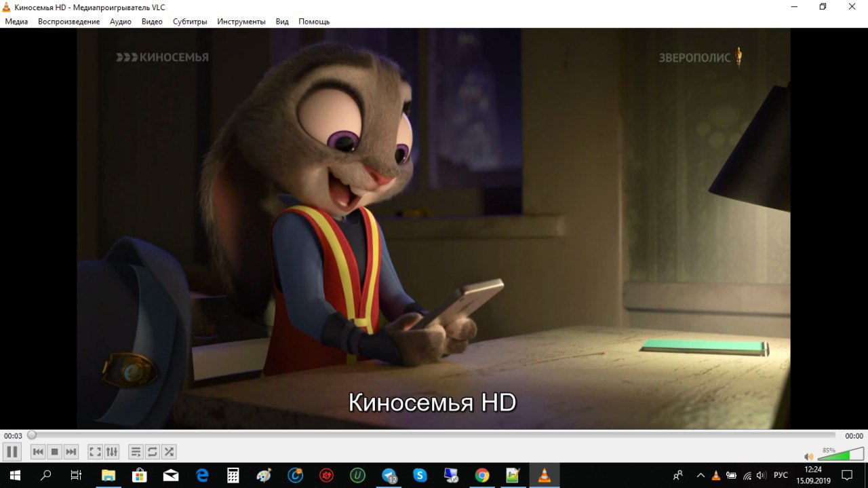Screen dimensions: 868x488
Task: Pause playback with the pause button
Action: [x=12, y=451]
